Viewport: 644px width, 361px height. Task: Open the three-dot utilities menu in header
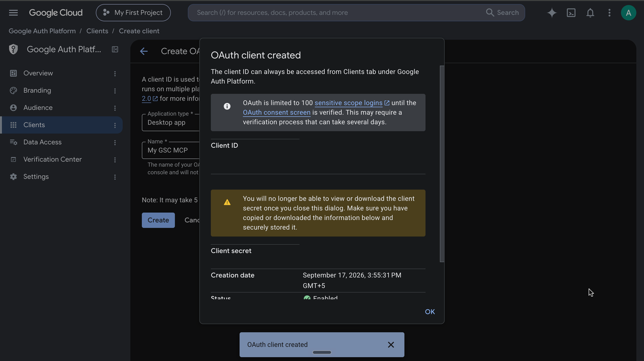coord(609,12)
